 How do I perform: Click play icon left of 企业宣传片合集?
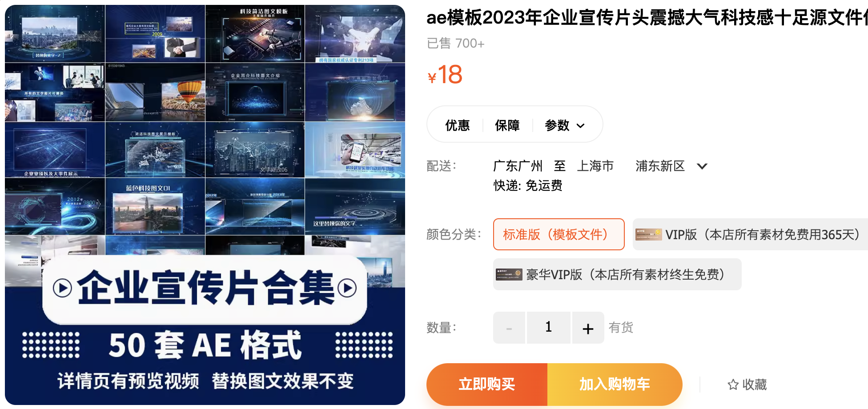tap(62, 288)
